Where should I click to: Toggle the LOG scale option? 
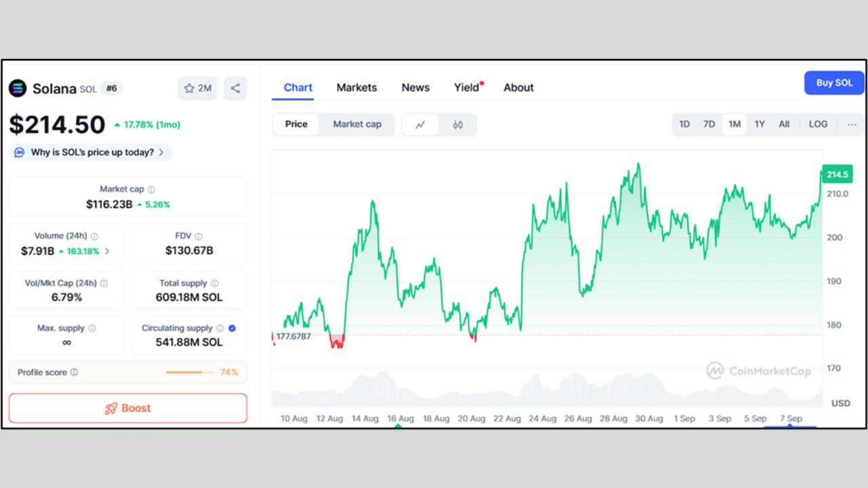[x=818, y=124]
